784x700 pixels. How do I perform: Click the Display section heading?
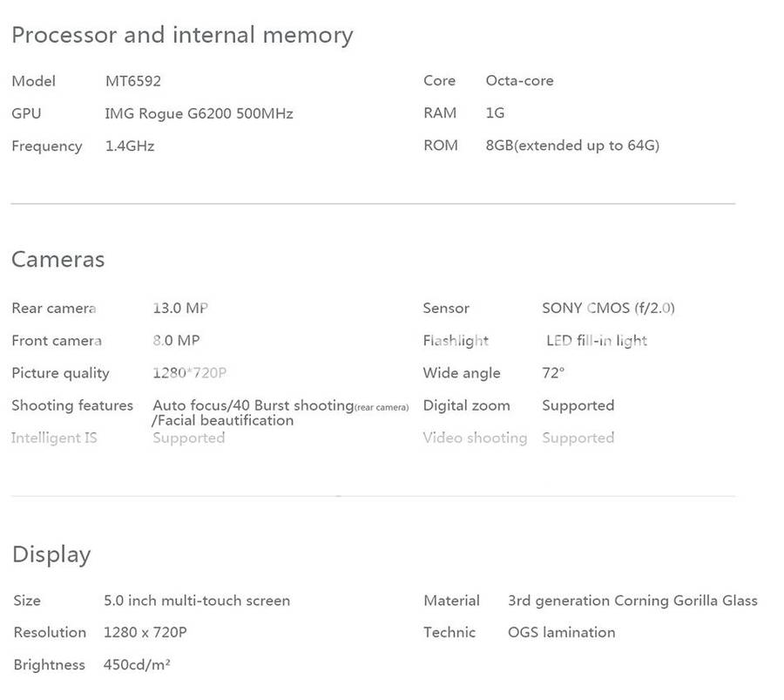pyautogui.click(x=51, y=554)
